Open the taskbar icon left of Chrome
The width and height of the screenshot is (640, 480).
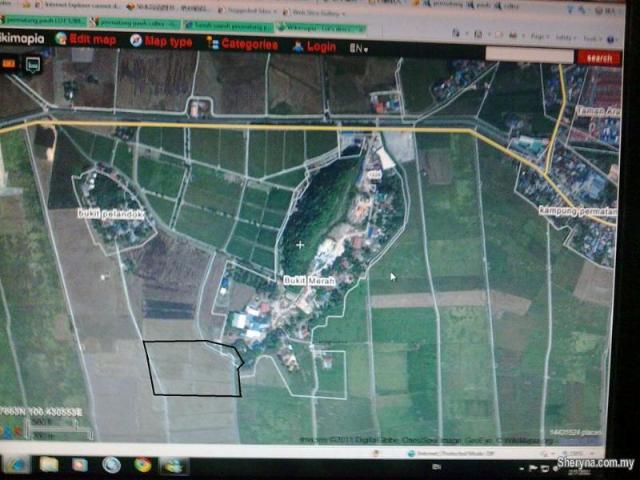[111, 464]
